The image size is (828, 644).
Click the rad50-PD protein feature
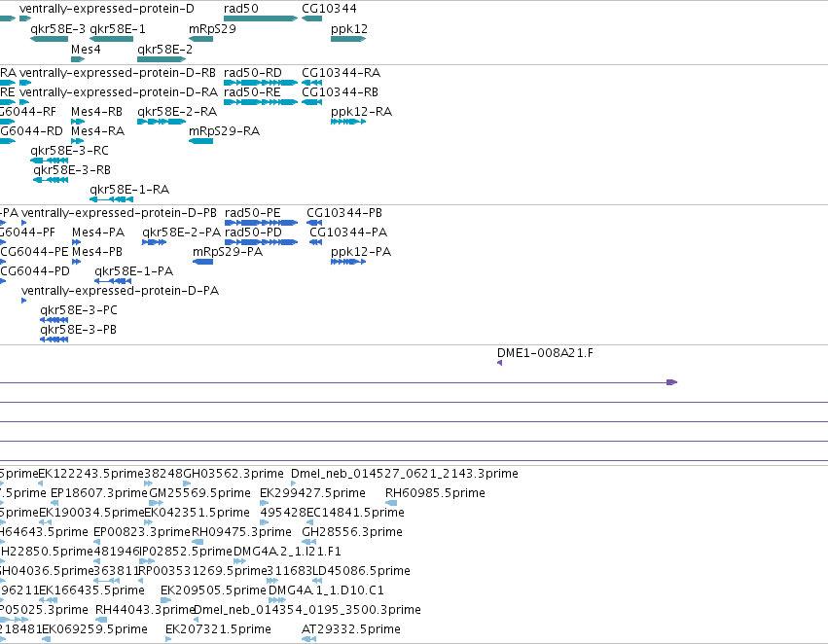click(x=262, y=242)
